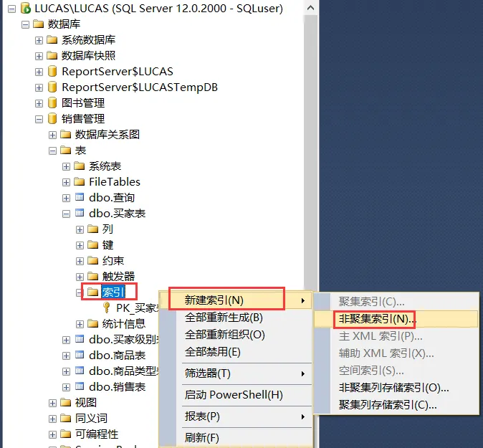Collapse the 销售管理 database node
Screen dimensions: 483x448
[39, 120]
